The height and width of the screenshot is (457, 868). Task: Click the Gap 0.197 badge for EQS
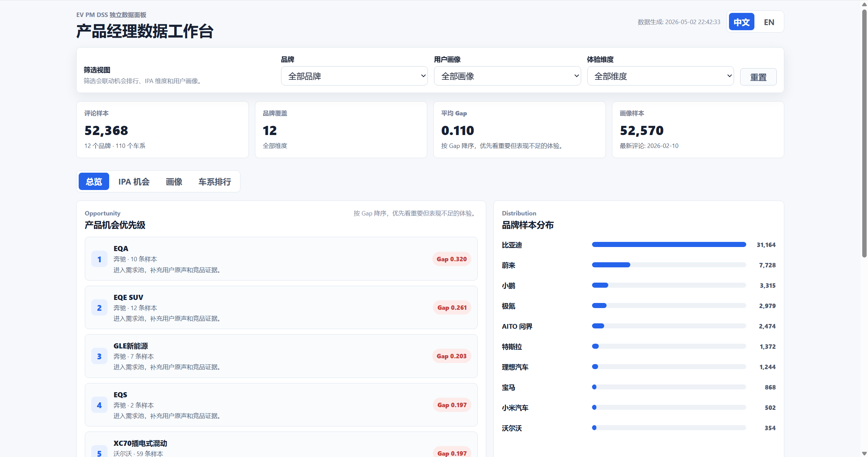pyautogui.click(x=452, y=405)
